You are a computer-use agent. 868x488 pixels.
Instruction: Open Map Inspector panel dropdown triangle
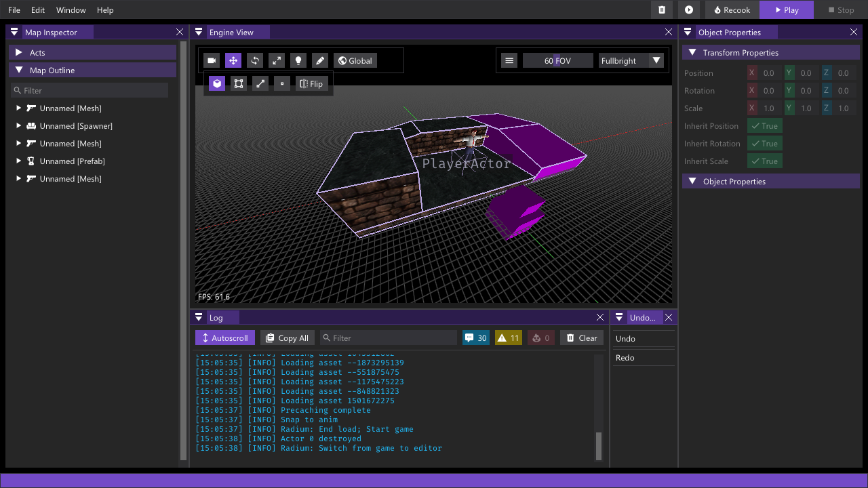[14, 32]
